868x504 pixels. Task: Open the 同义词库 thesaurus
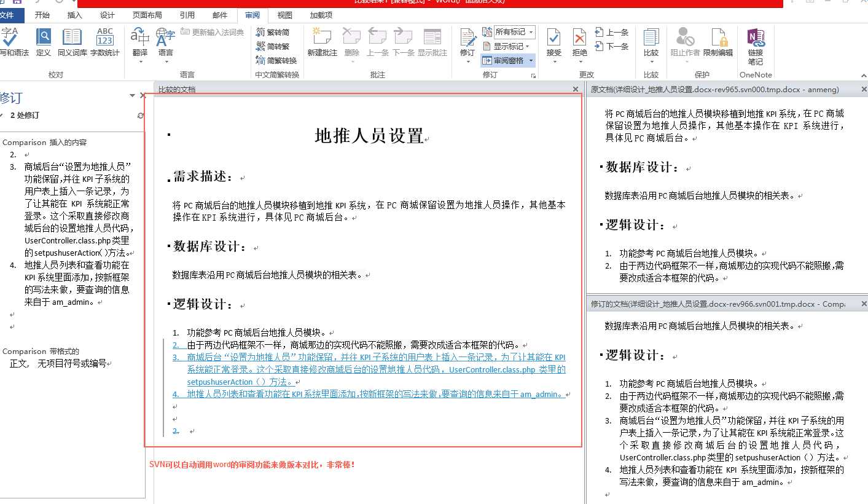(72, 42)
